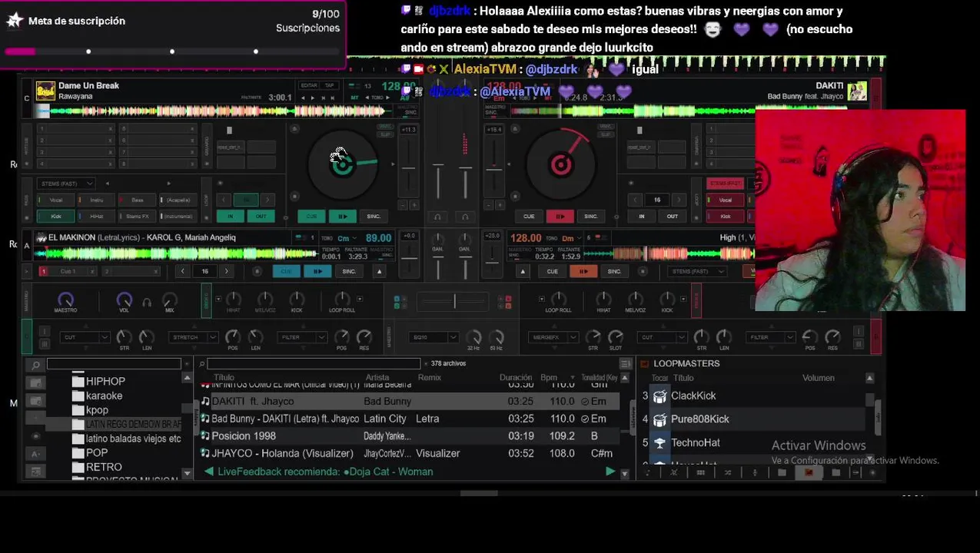Image resolution: width=980 pixels, height=553 pixels.
Task: Open the STEMS (FAST) pad mode dropdown on deck 1
Action: (67, 184)
